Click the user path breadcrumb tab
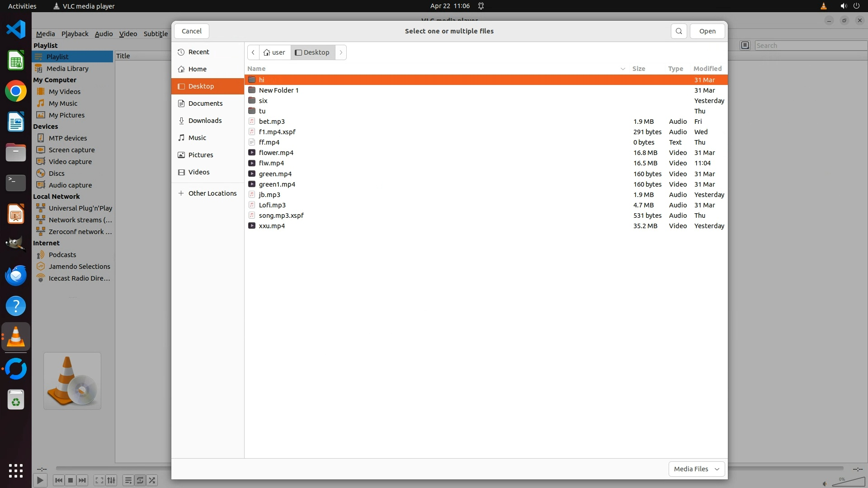Screen dimensions: 868x488 (x=275, y=52)
